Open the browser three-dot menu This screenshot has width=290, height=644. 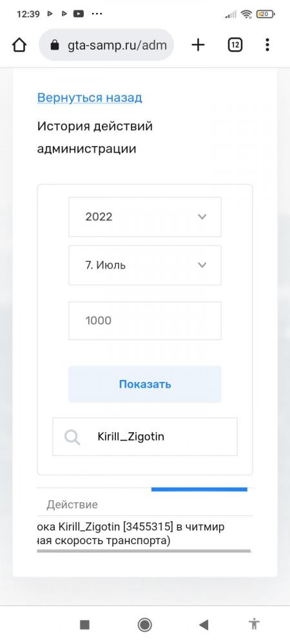[x=267, y=45]
